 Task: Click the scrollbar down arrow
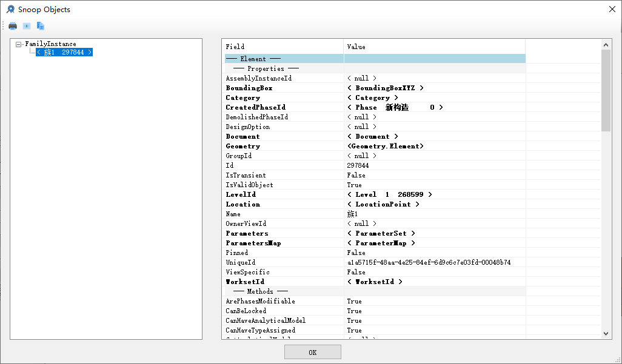[606, 333]
